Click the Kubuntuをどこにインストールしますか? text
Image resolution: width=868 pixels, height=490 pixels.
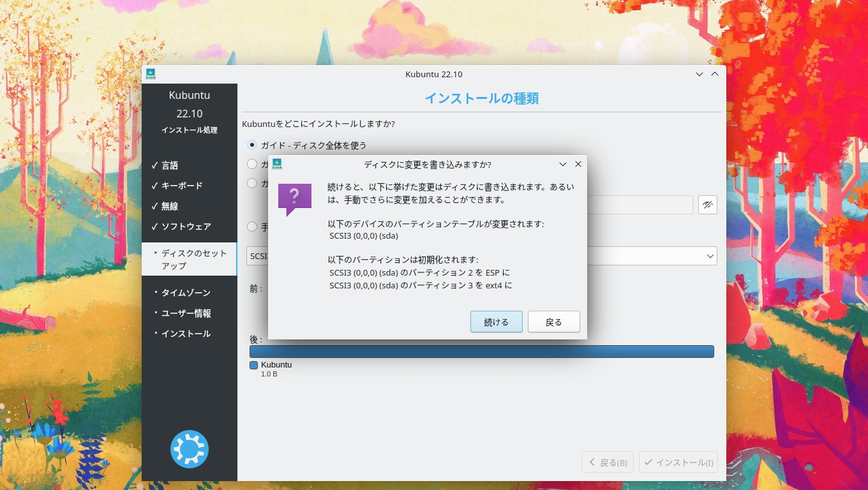click(318, 123)
